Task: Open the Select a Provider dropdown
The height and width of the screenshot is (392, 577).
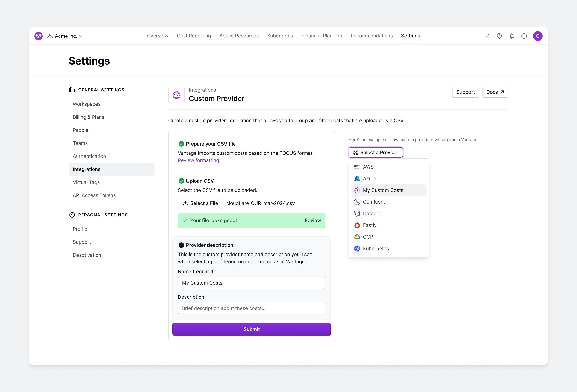Action: tap(376, 152)
